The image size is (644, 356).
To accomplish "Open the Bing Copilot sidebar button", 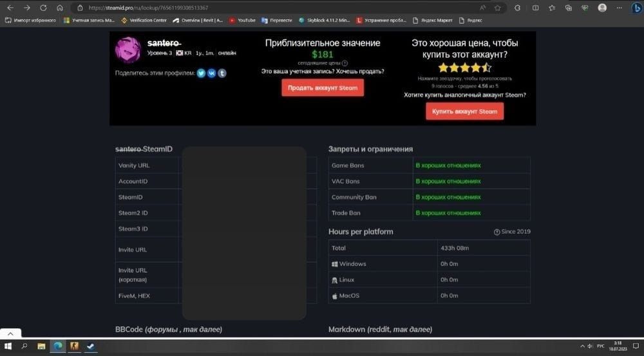I will [x=636, y=8].
